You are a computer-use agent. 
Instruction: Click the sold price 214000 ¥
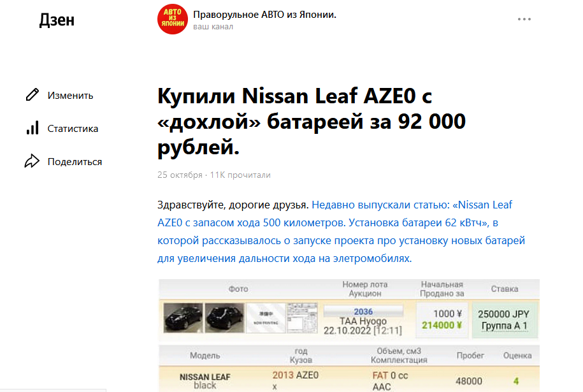coord(442,326)
